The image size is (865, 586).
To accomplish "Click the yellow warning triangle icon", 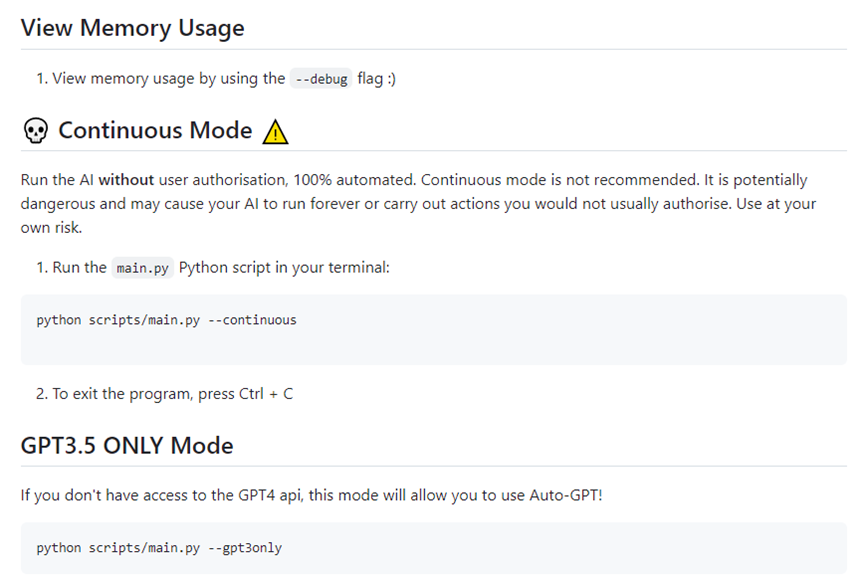I will [x=275, y=132].
